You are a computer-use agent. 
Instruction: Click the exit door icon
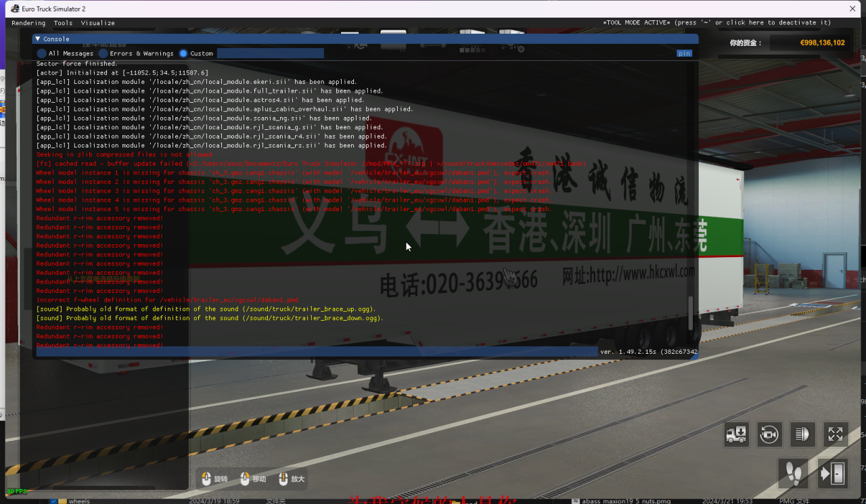tap(833, 473)
